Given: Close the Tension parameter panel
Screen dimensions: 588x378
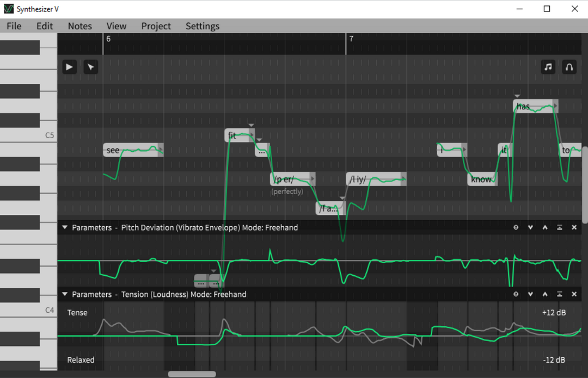Looking at the screenshot, I should [x=574, y=294].
